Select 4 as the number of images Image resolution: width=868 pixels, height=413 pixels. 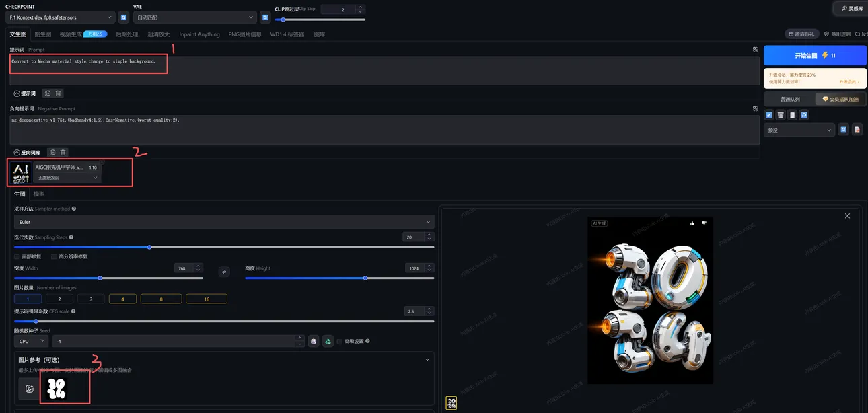point(122,299)
